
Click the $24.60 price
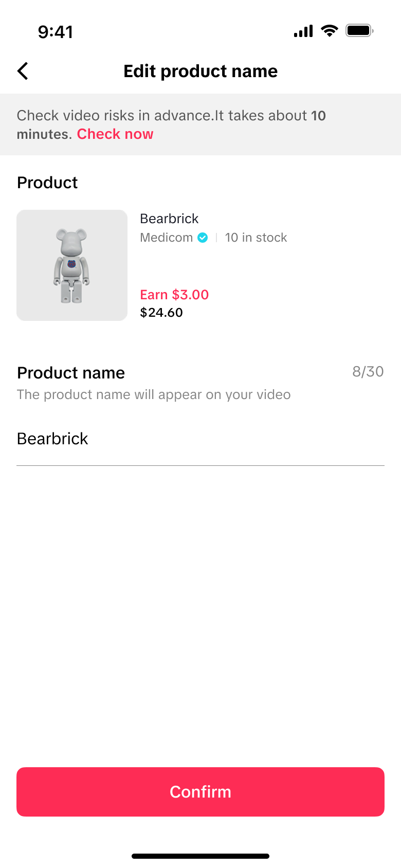(161, 313)
